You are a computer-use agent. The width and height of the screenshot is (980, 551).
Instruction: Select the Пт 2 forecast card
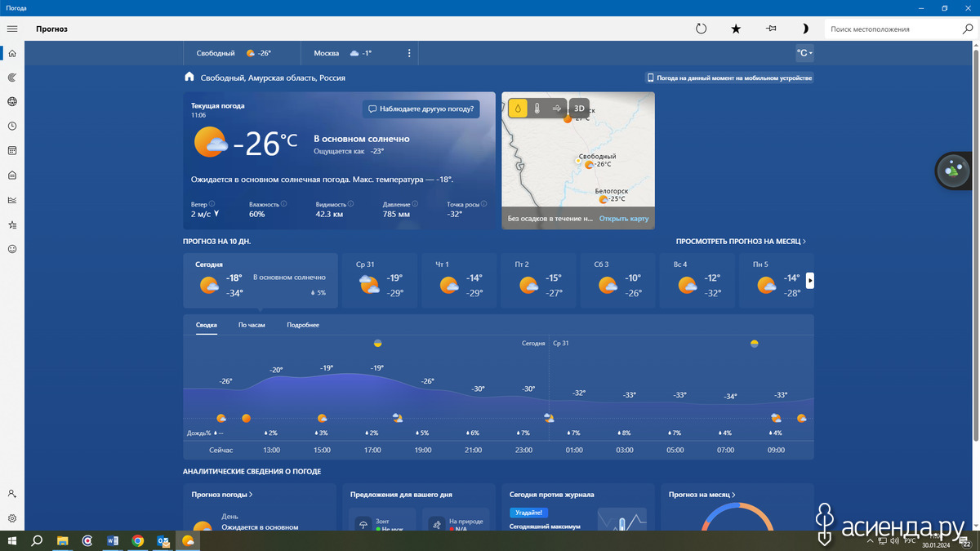point(541,281)
